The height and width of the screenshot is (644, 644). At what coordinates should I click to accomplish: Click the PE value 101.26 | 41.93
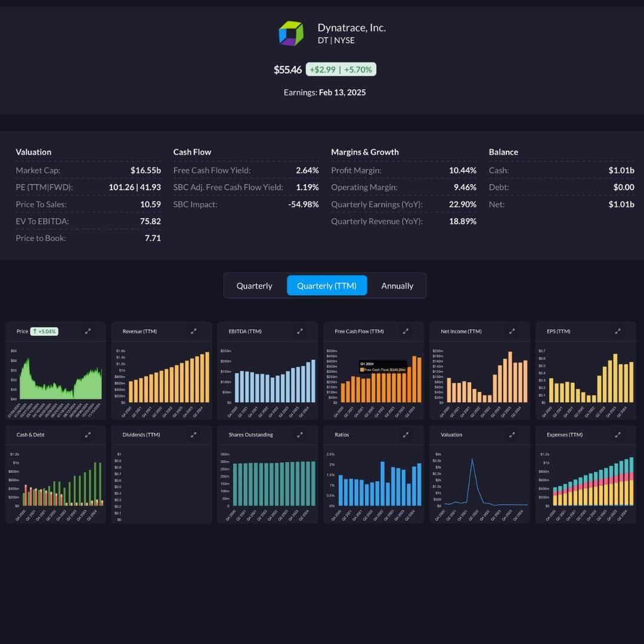point(135,187)
